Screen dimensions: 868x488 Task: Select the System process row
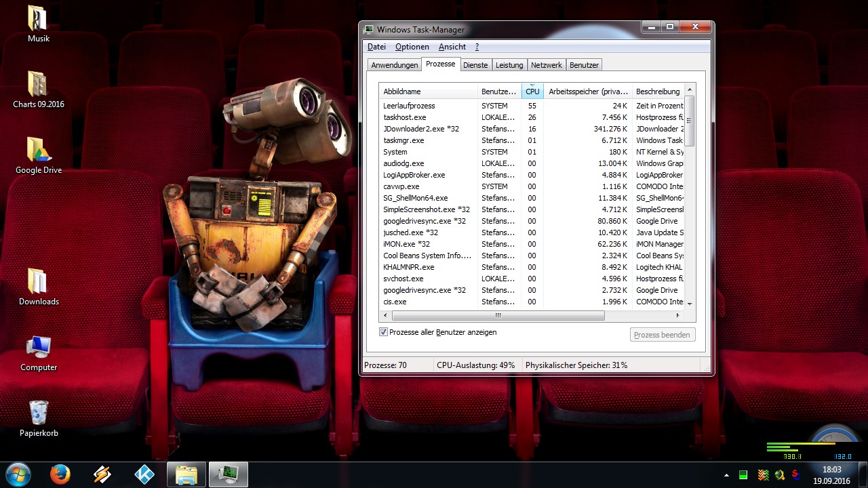tap(532, 152)
